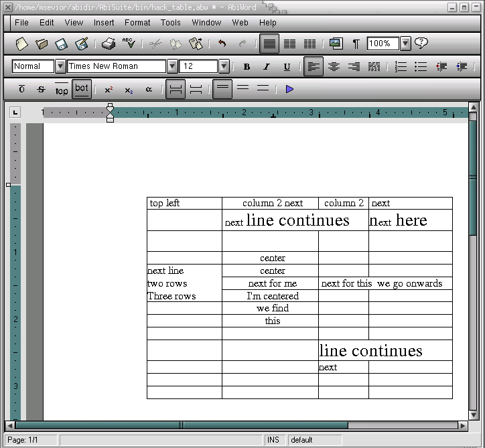Run the spell check ABC icon
The width and height of the screenshot is (485, 448).
point(129,44)
